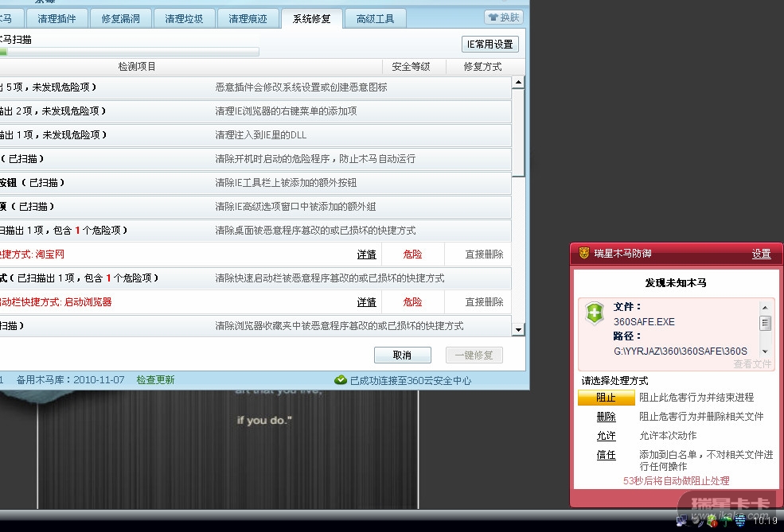Click the green shield file icon in popup
The height and width of the screenshot is (532, 784).
coord(595,313)
